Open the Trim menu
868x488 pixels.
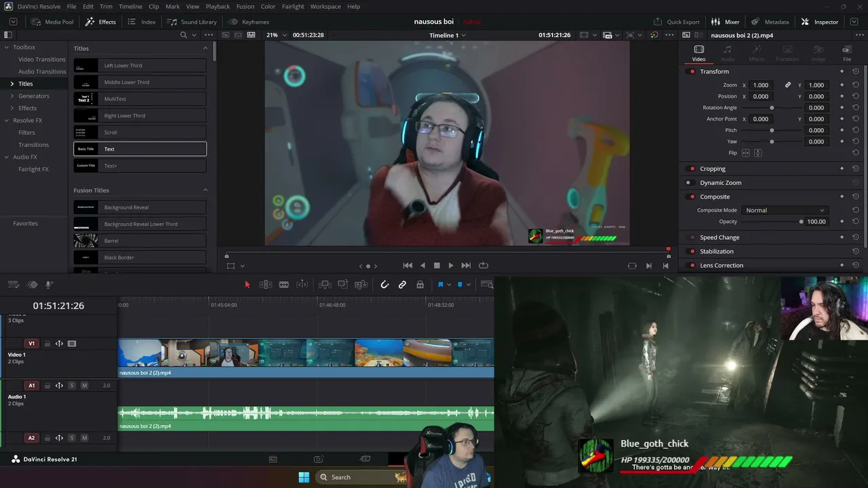106,7
